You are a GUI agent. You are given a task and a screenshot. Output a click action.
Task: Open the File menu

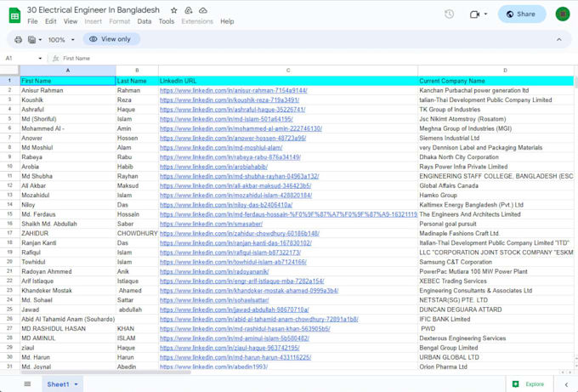point(32,21)
